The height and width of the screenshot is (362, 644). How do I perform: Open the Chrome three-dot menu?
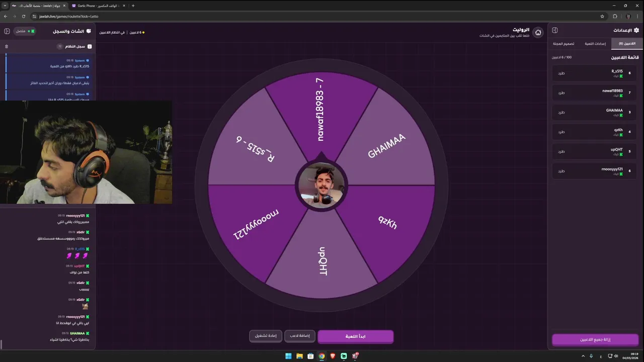638,16
